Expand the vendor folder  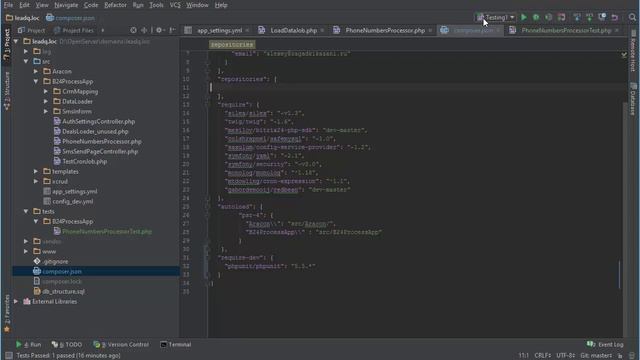26,241
